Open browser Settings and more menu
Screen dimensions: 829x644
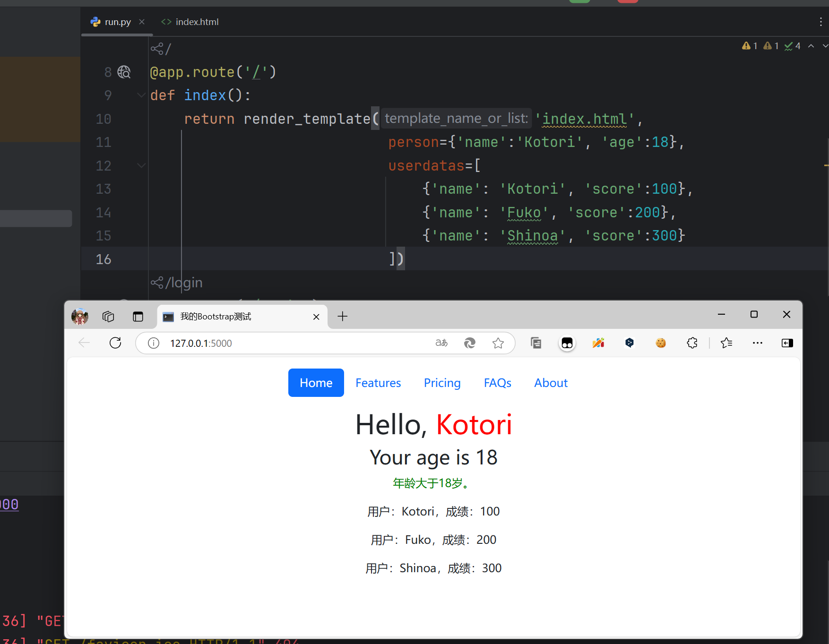757,343
